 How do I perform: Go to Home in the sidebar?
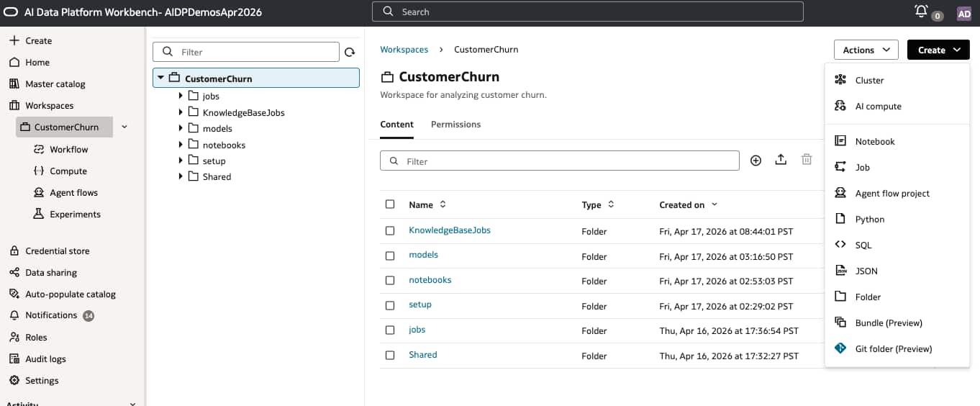(x=37, y=62)
